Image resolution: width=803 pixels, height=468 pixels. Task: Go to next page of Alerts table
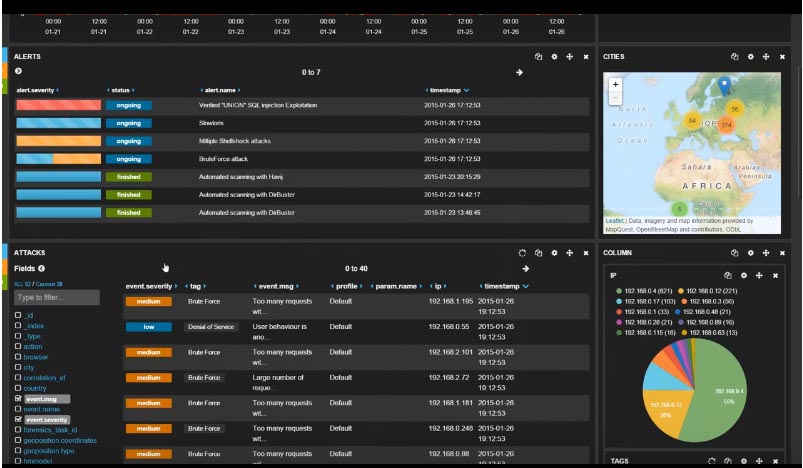(519, 72)
